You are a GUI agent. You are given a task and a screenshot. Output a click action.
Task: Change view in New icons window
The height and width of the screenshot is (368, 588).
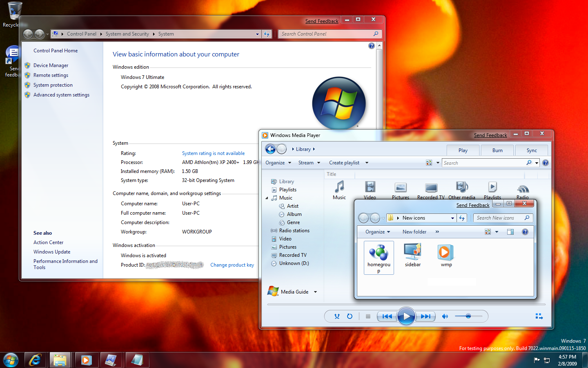click(x=488, y=232)
